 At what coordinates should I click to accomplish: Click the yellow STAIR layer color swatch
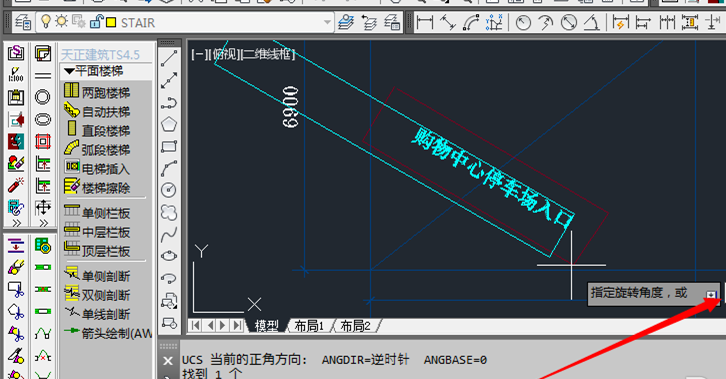click(x=111, y=22)
